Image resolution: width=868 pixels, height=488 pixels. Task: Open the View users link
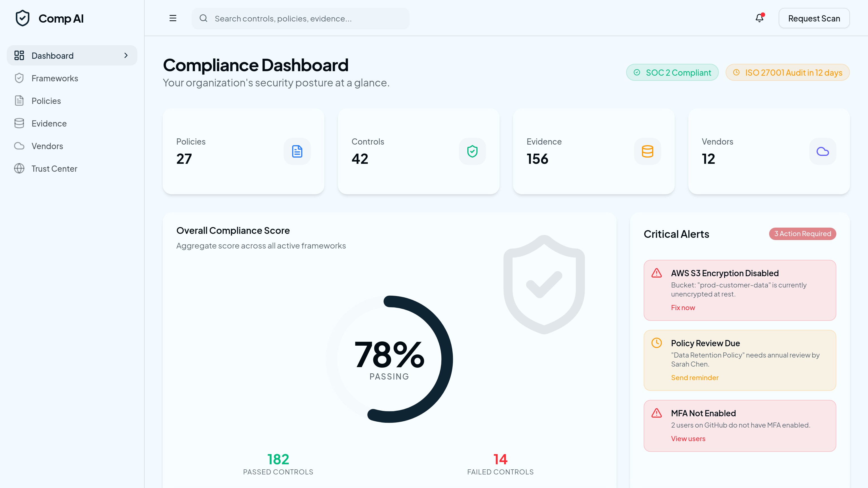coord(688,439)
